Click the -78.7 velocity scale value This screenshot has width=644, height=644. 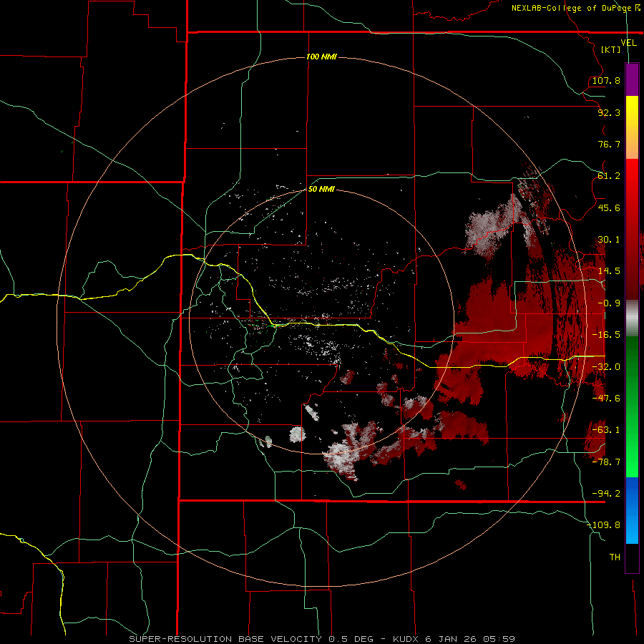coord(606,462)
